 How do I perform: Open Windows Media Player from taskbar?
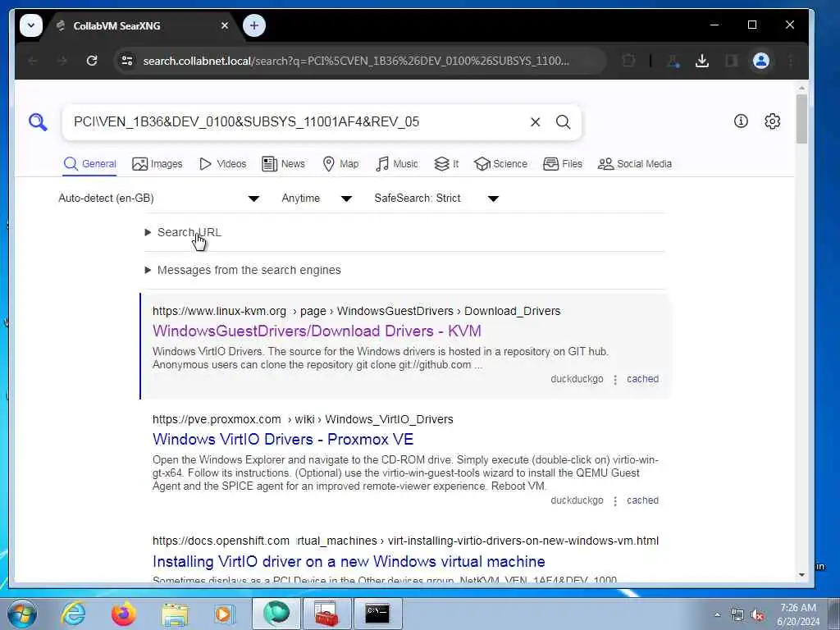click(x=225, y=614)
